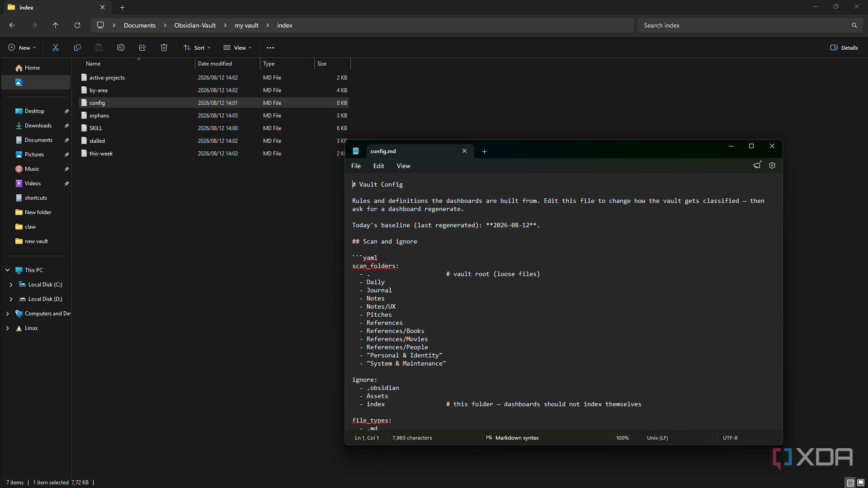Viewport: 868px width, 488px height.
Task: Click the 100% zoom level in Notepad
Action: click(622, 438)
